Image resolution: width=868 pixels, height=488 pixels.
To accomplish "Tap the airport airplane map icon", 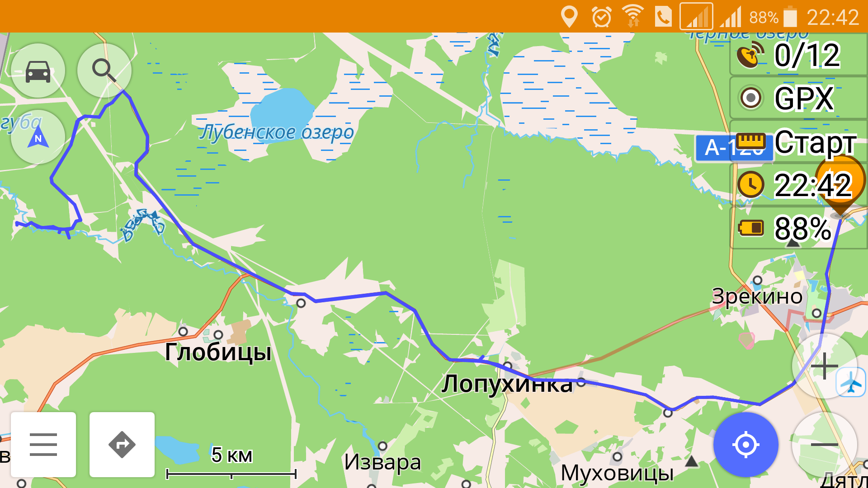I will click(851, 382).
